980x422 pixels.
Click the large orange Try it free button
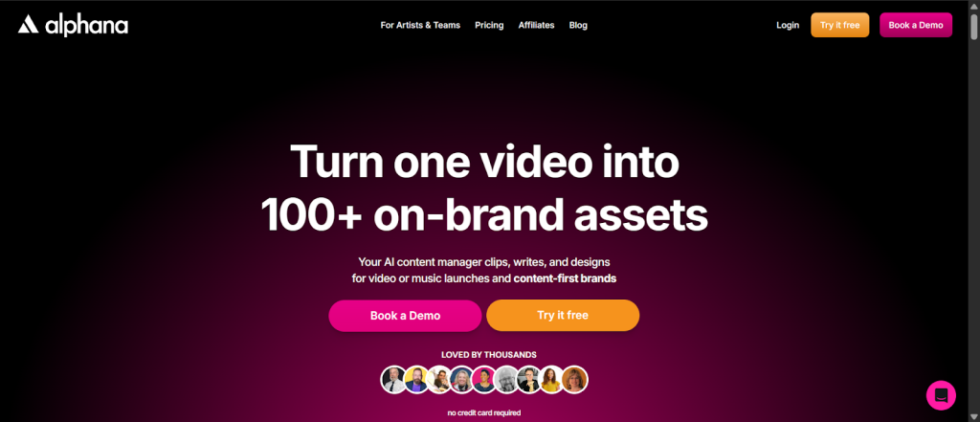click(x=563, y=315)
